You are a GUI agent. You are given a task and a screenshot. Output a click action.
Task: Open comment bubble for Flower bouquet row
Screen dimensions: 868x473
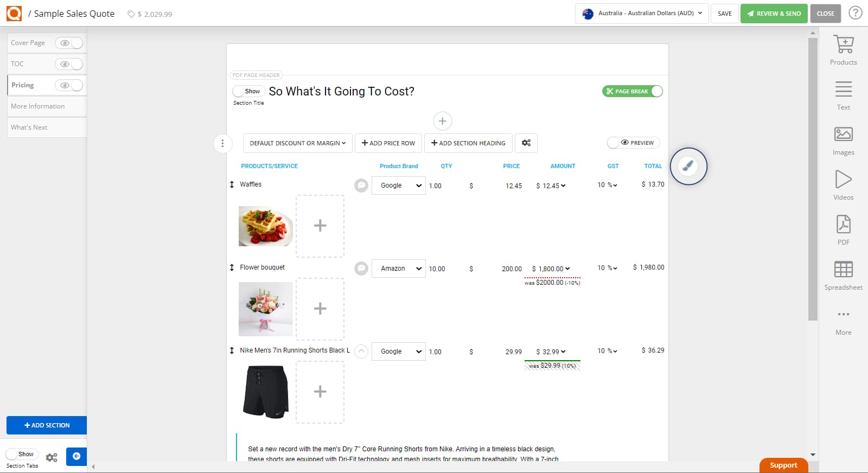point(361,269)
